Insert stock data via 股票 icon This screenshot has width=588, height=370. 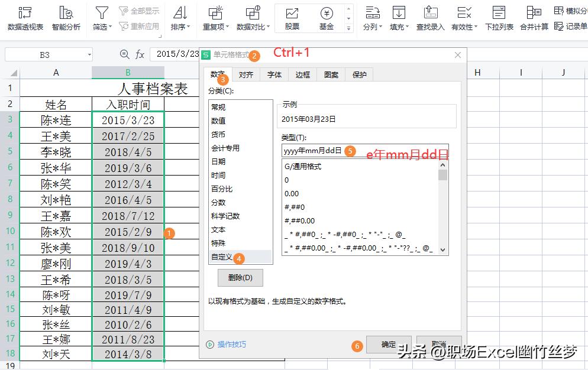(291, 17)
